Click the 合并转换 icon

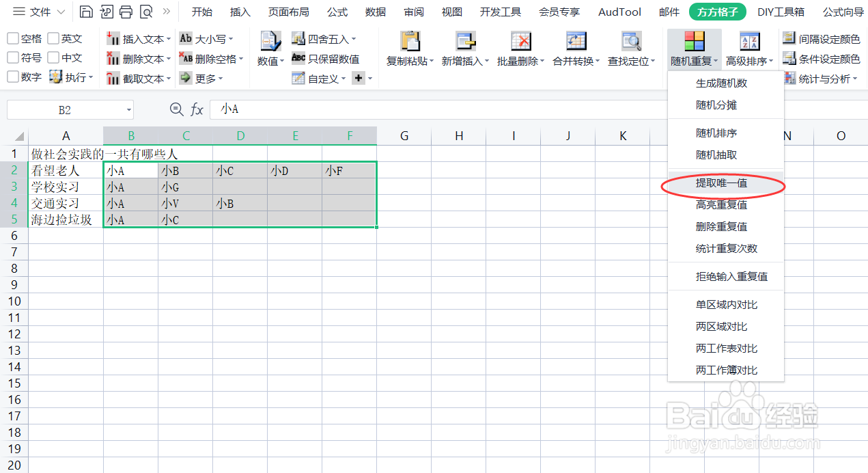pyautogui.click(x=576, y=42)
